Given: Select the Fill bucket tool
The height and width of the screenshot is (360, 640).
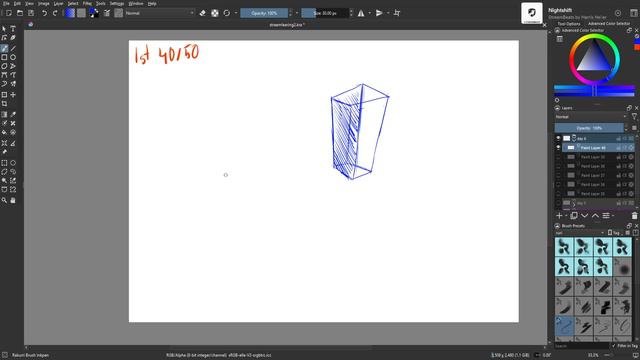Looking at the screenshot, I should pyautogui.click(x=4, y=132).
